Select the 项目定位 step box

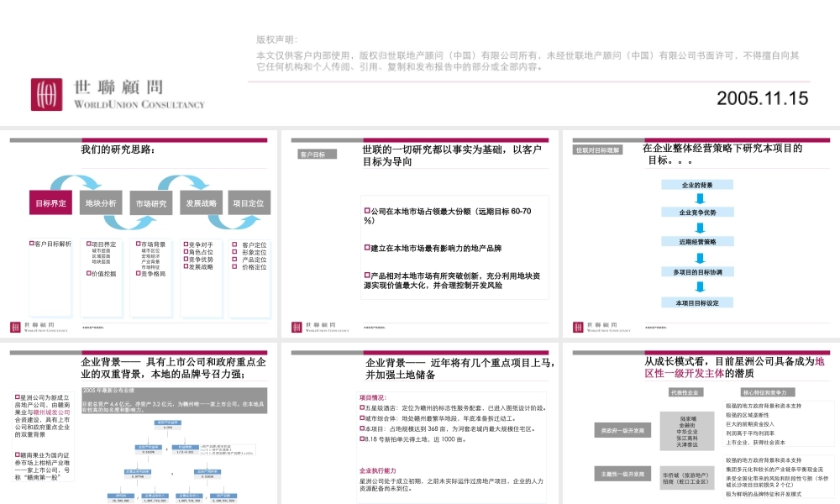(x=249, y=202)
